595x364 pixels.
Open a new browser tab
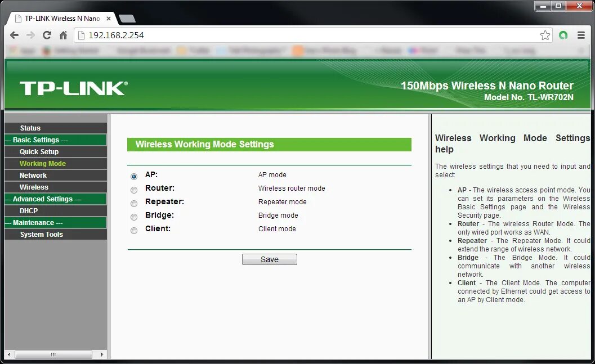pyautogui.click(x=127, y=18)
